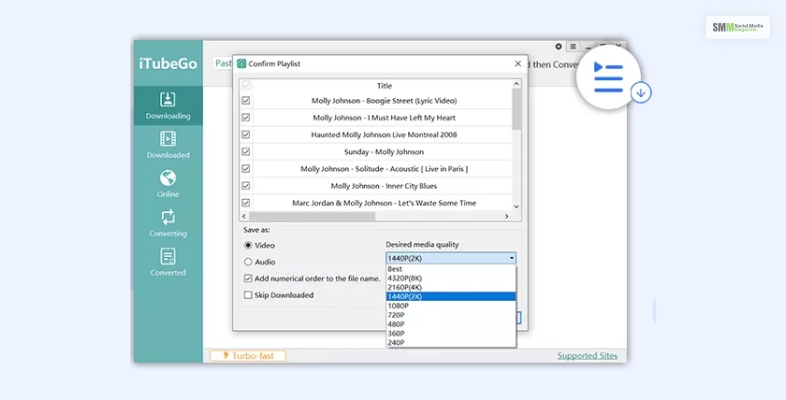Image resolution: width=786 pixels, height=400 pixels.
Task: Select the Audio radio button
Action: (248, 262)
